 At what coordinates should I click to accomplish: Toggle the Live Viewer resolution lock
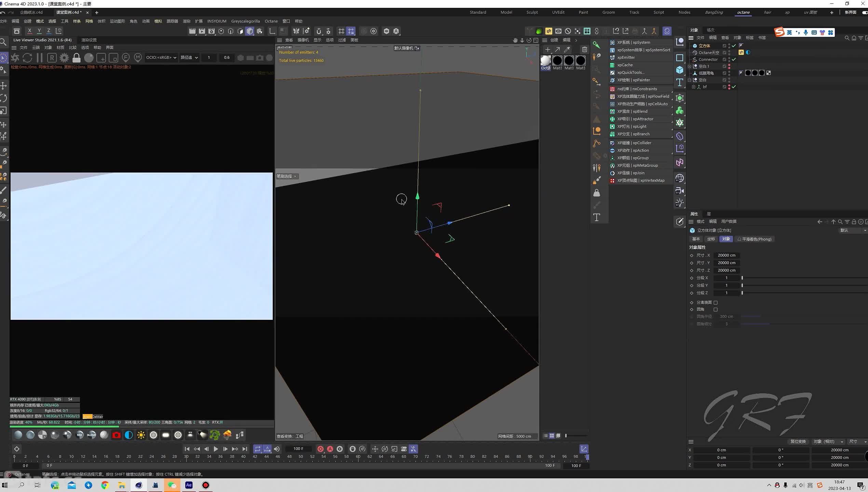coord(76,58)
